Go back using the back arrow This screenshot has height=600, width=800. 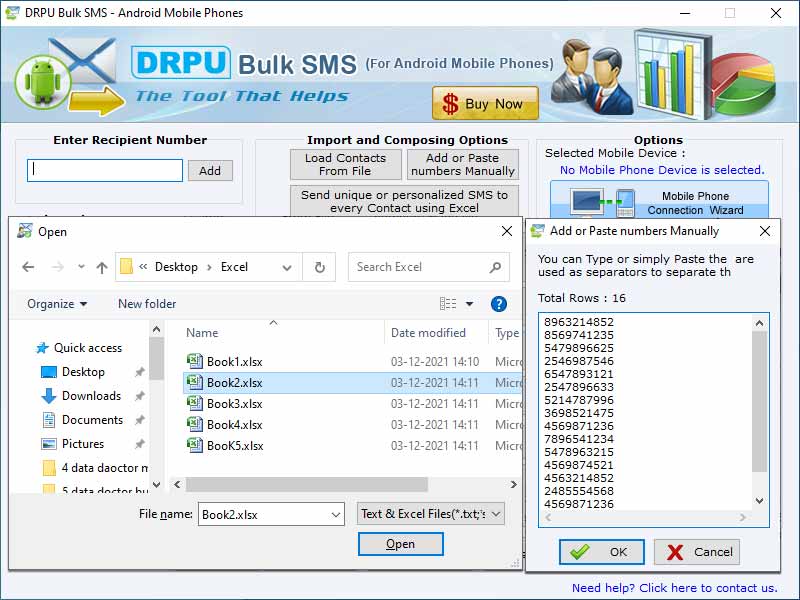coord(28,267)
